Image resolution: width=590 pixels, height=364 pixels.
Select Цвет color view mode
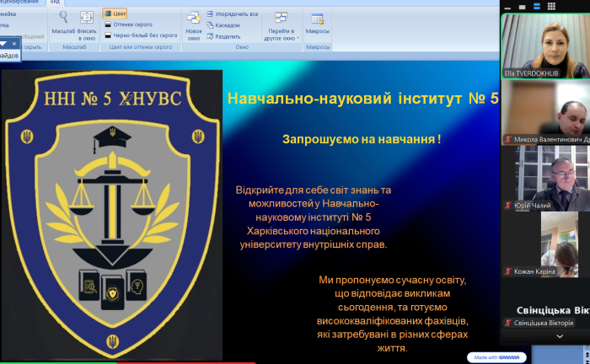(x=115, y=14)
